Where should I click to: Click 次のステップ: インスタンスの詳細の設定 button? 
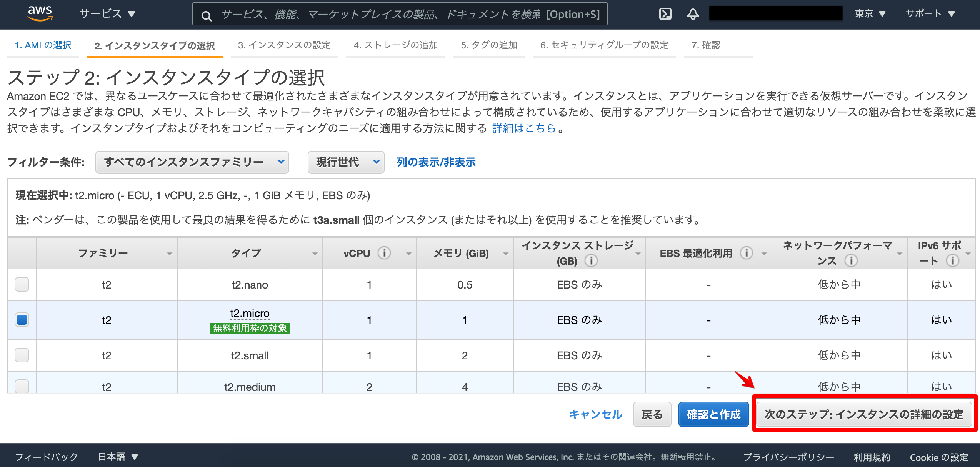tap(864, 414)
